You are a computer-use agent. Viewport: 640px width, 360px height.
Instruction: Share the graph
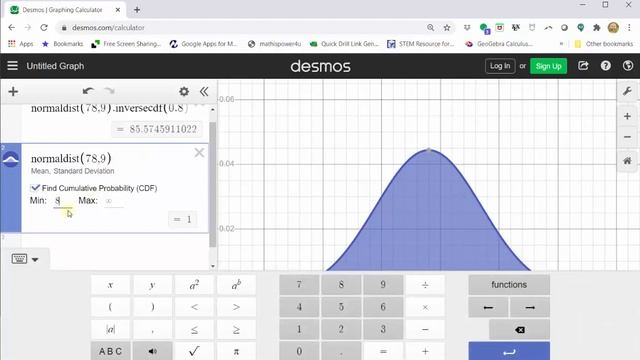583,66
